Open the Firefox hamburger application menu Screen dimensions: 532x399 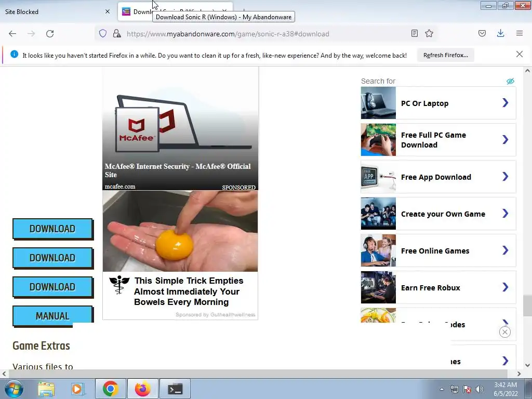tap(520, 33)
